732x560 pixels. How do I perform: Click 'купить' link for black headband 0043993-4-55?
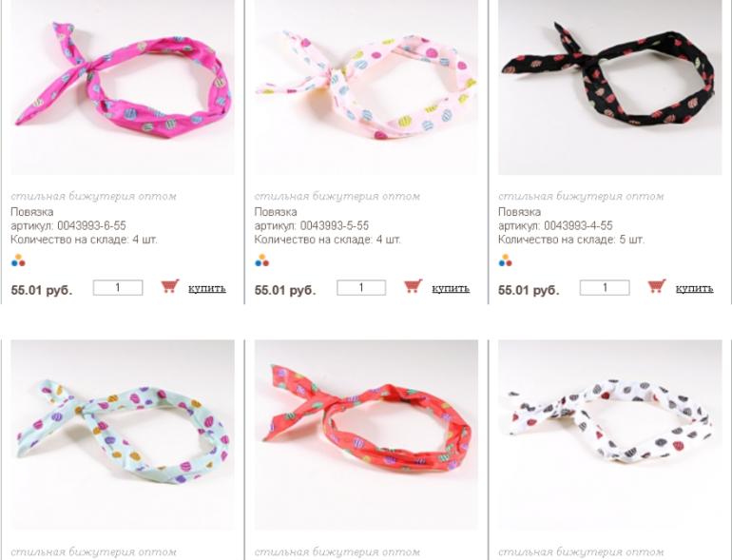[x=695, y=288]
